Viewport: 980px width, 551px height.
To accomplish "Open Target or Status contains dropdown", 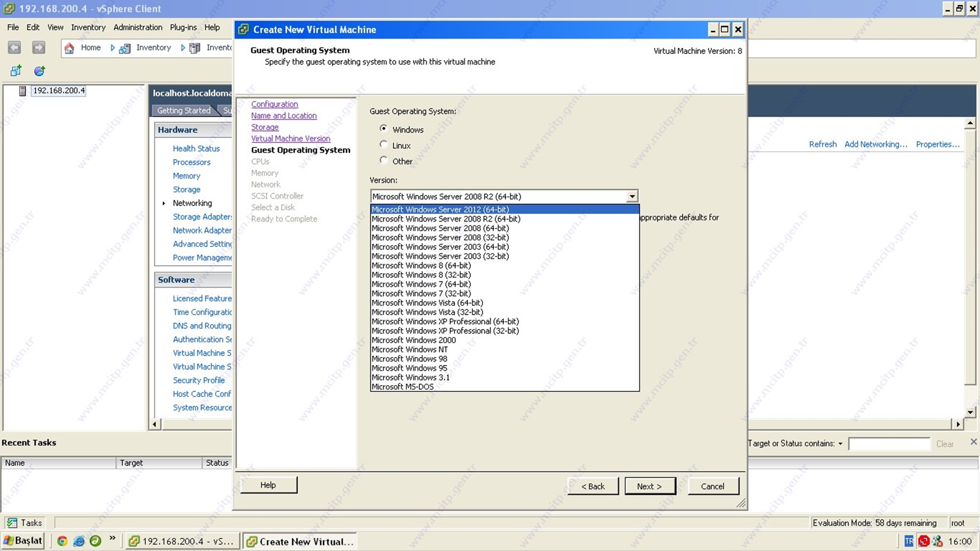I will point(840,444).
